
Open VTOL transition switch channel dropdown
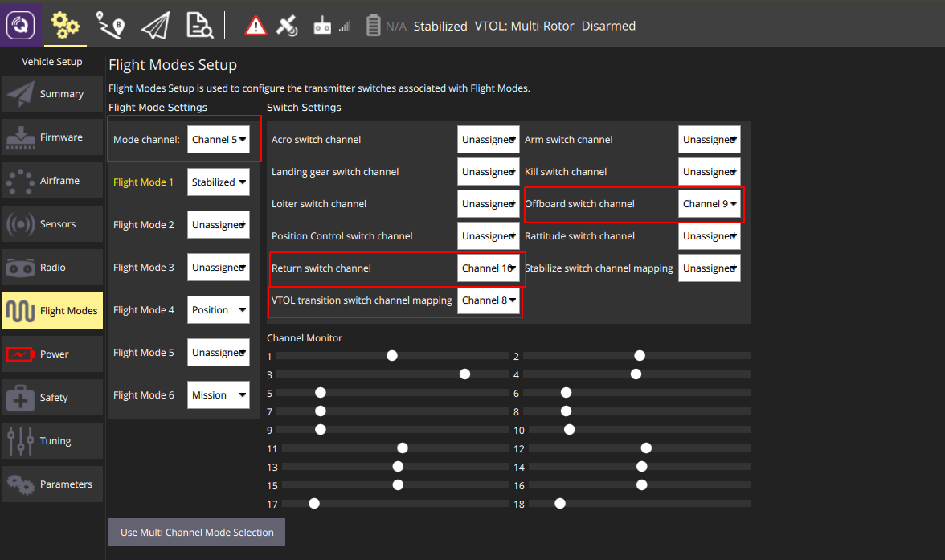click(x=489, y=300)
